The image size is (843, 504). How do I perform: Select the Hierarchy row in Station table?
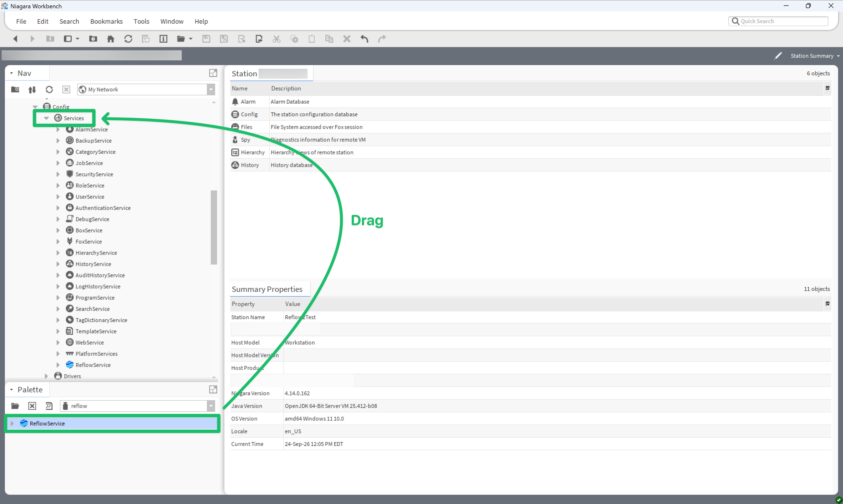(x=531, y=152)
